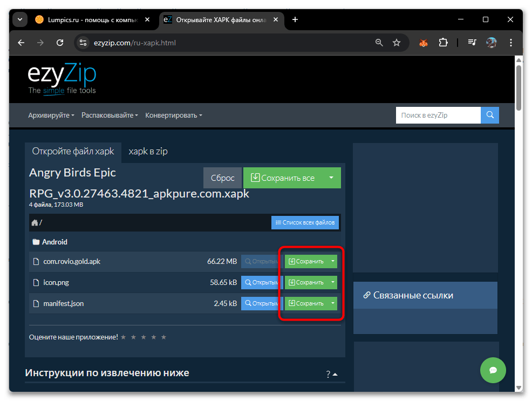Open the Extensions puzzle icon
The image size is (532, 401).
pos(443,43)
